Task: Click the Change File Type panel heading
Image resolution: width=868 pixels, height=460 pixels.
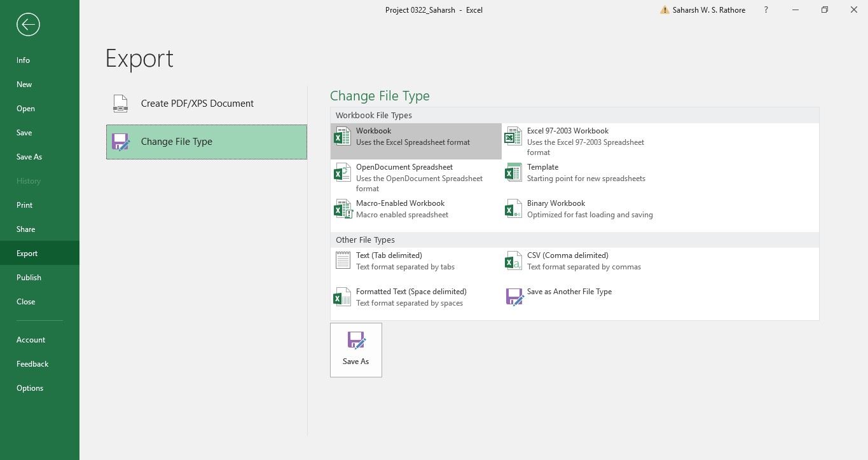Action: (x=380, y=96)
